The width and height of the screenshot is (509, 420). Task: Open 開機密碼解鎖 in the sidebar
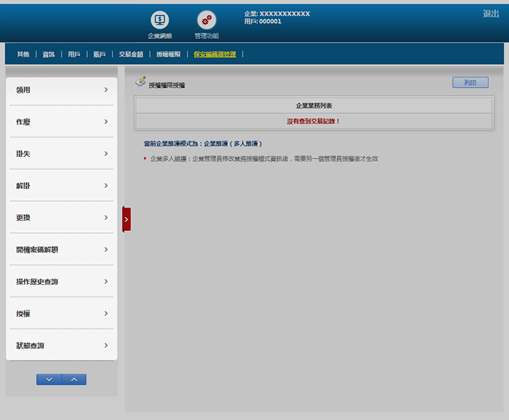click(61, 250)
